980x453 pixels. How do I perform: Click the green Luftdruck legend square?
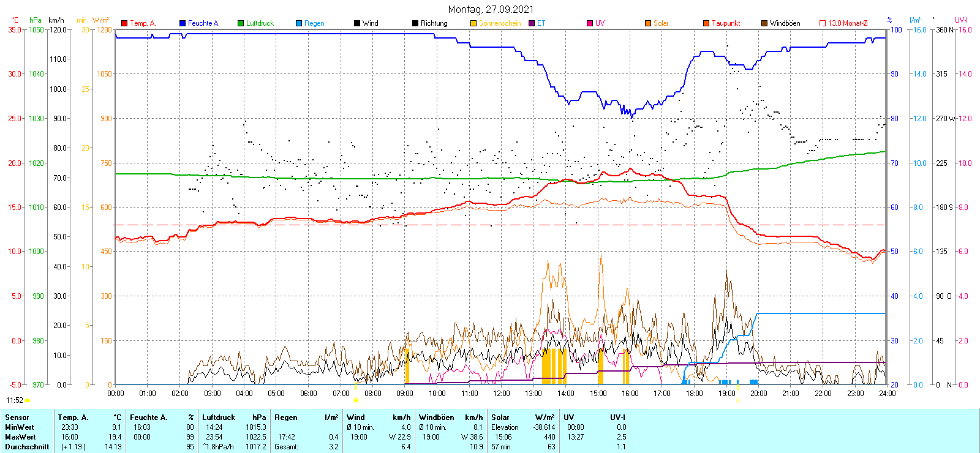pos(241,23)
